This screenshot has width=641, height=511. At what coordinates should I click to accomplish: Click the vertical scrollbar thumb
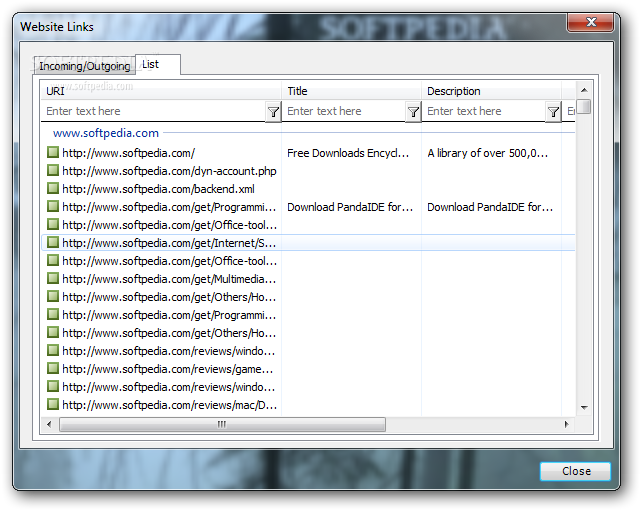click(584, 106)
